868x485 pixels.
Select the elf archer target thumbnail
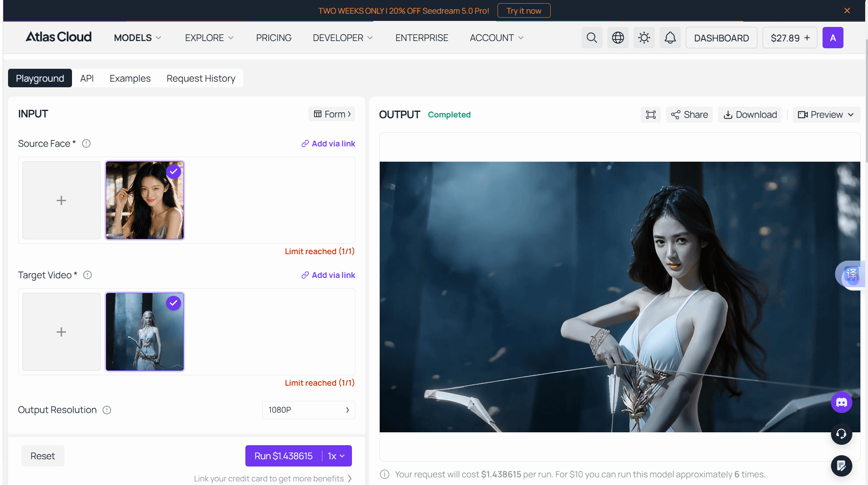tap(145, 332)
